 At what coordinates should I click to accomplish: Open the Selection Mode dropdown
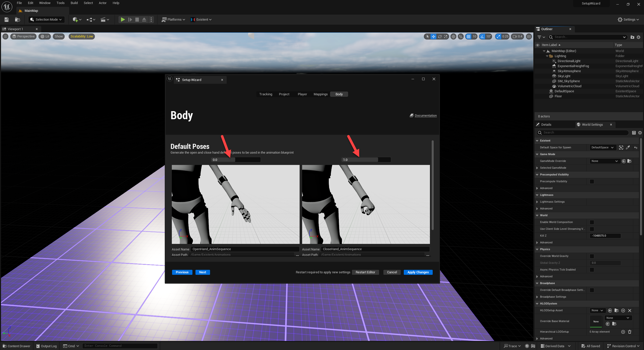(x=46, y=19)
